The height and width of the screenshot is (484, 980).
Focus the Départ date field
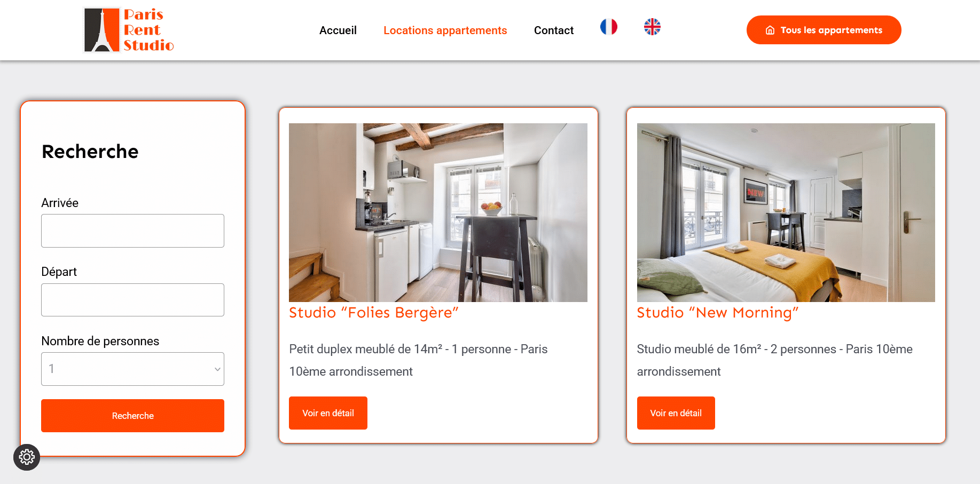tap(132, 300)
